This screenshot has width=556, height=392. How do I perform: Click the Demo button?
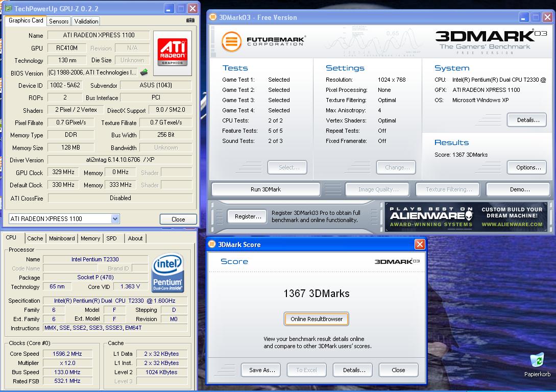pyautogui.click(x=519, y=190)
